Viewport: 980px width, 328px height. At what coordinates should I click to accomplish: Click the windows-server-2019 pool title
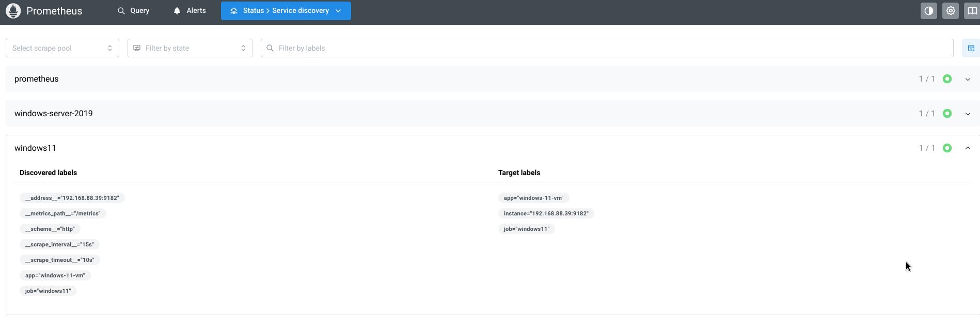[x=54, y=114]
